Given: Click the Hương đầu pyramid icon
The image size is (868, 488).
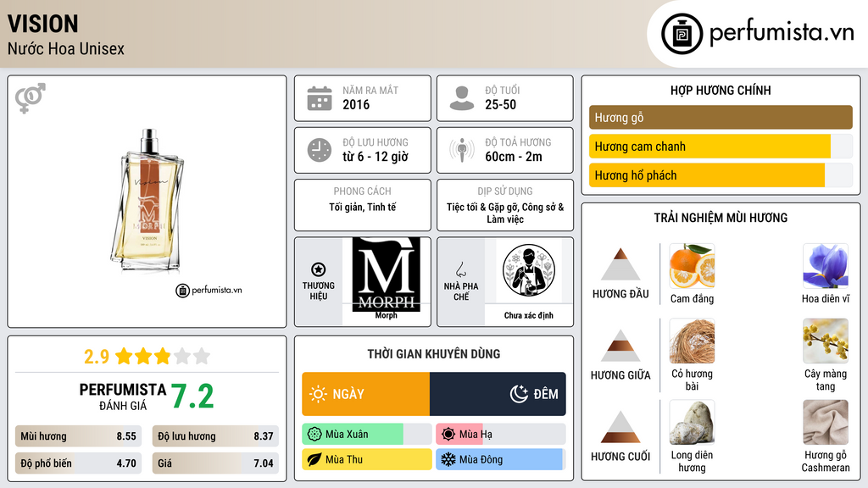Looking at the screenshot, I should click(620, 264).
